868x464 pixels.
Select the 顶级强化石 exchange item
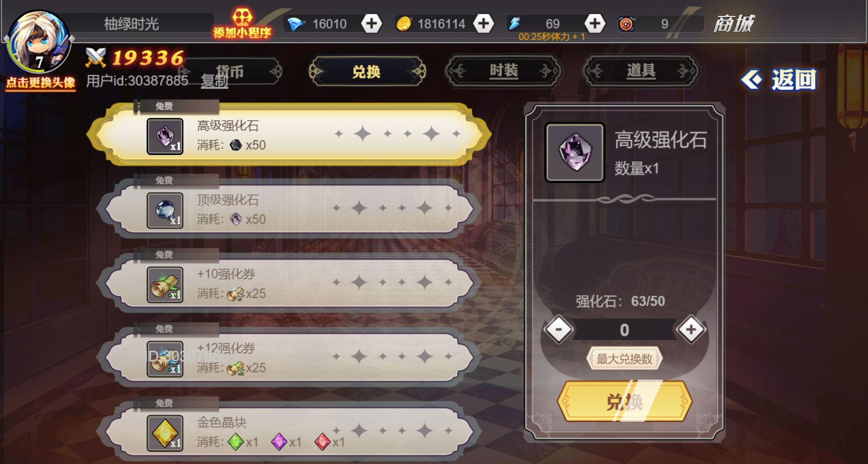tap(289, 209)
